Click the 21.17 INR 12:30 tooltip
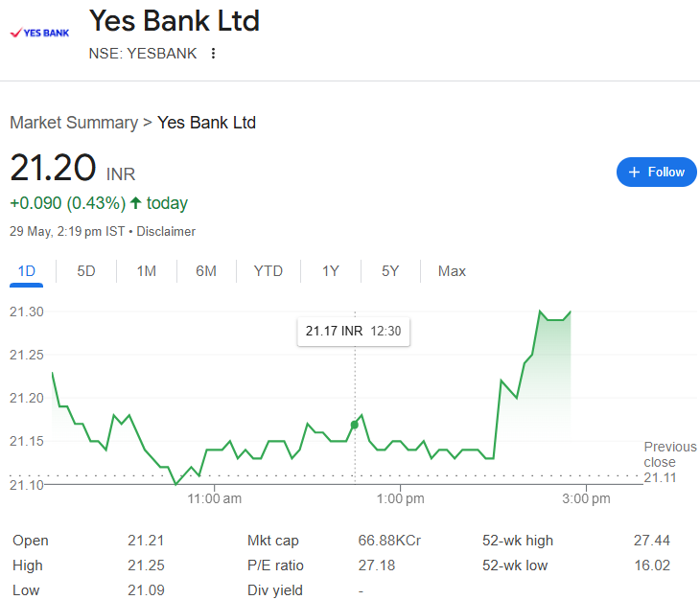The height and width of the screenshot is (600, 700). point(354,332)
